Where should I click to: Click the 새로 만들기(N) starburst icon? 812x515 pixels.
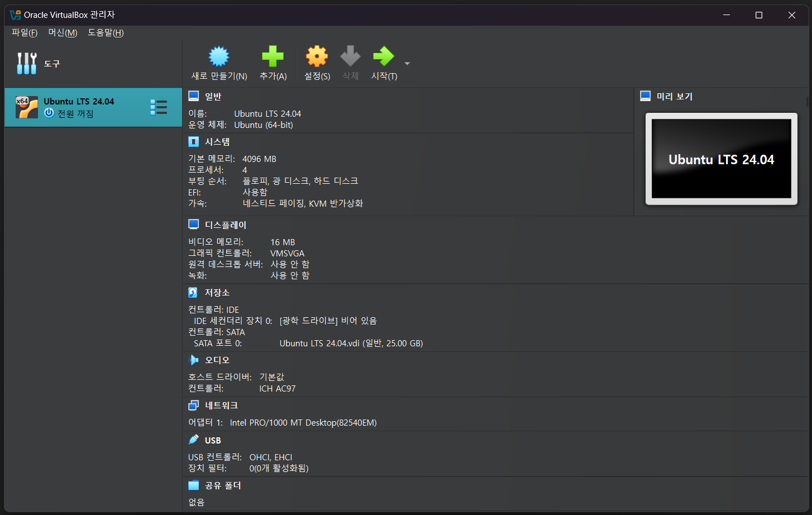(219, 56)
